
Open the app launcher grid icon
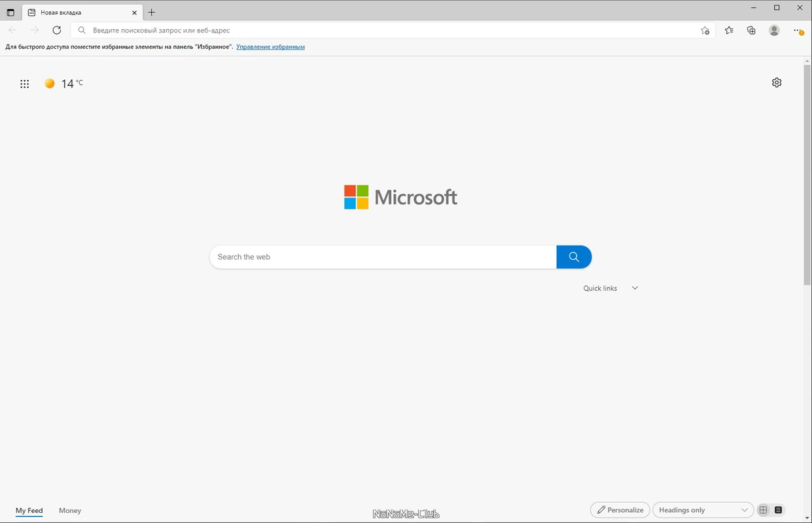(x=24, y=84)
